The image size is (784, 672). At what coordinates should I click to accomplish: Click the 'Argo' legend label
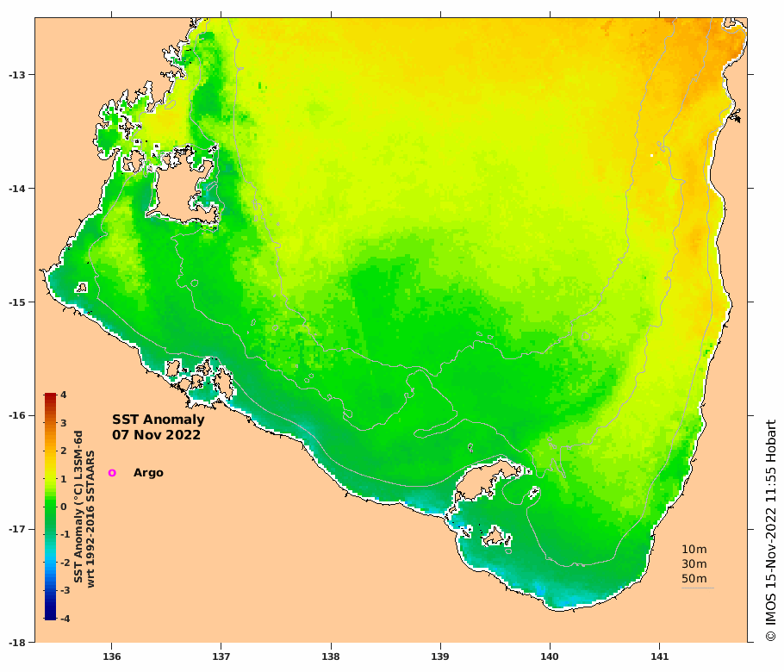pyautogui.click(x=148, y=473)
